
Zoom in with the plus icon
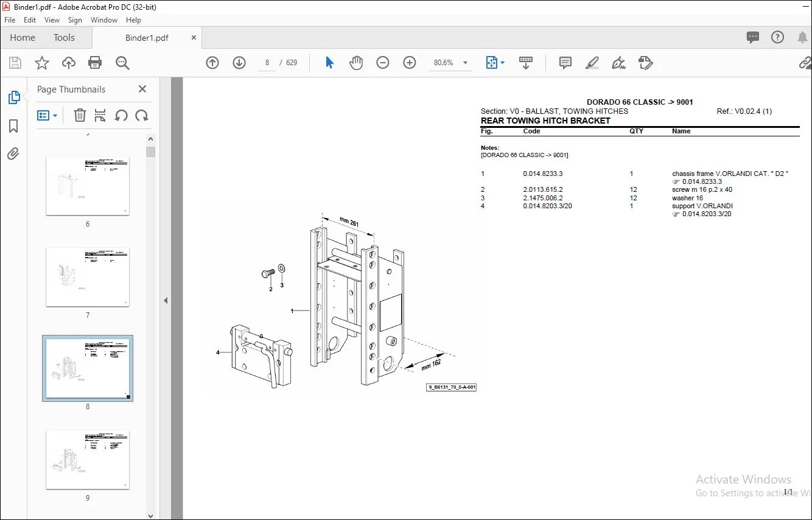(410, 63)
